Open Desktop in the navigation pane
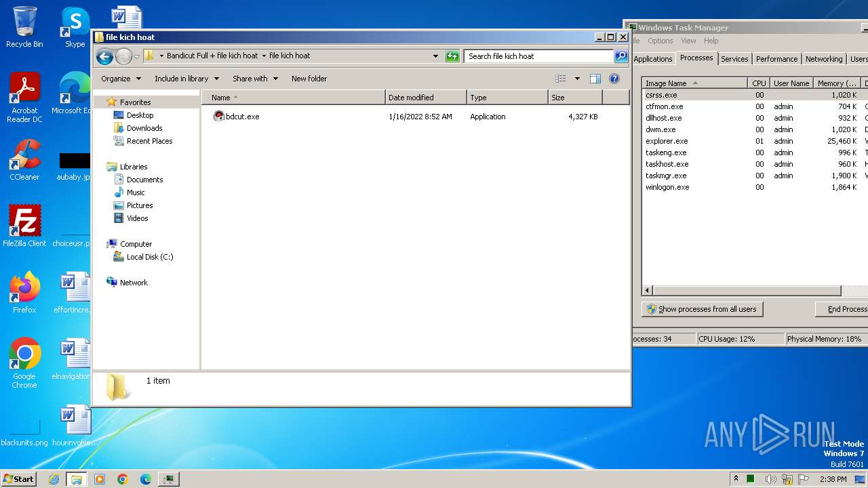868x488 pixels. point(140,115)
